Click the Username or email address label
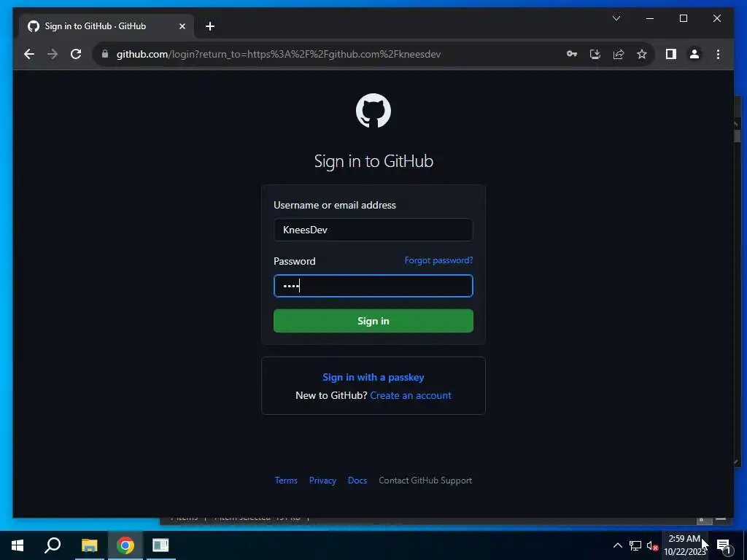This screenshot has width=747, height=560. coord(334,205)
